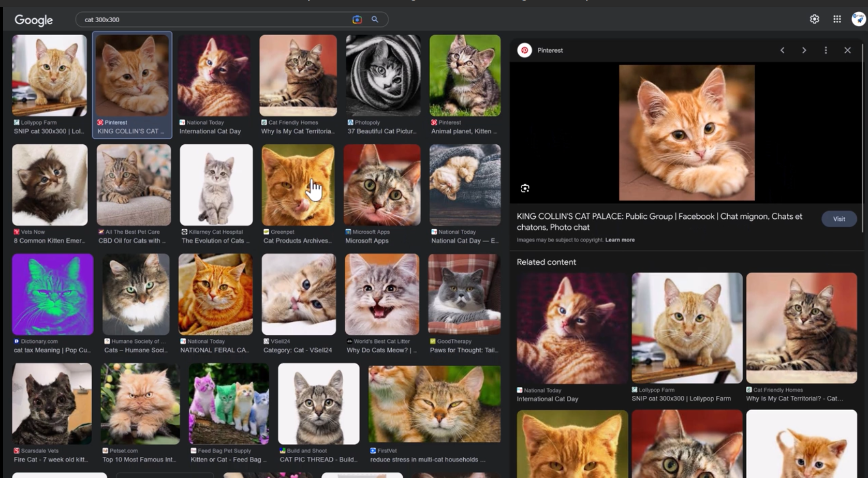The height and width of the screenshot is (478, 868).
Task: Go to the previous image in the preview panel
Action: tap(782, 50)
